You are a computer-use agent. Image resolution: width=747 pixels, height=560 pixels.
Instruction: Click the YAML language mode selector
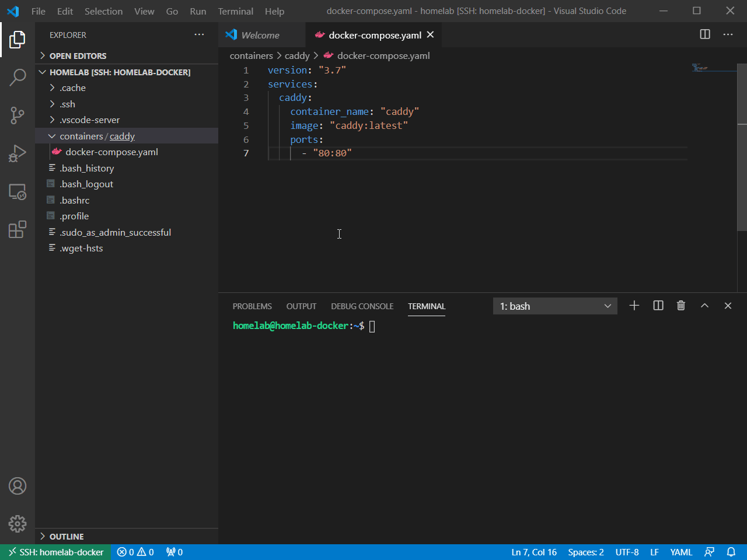681,552
